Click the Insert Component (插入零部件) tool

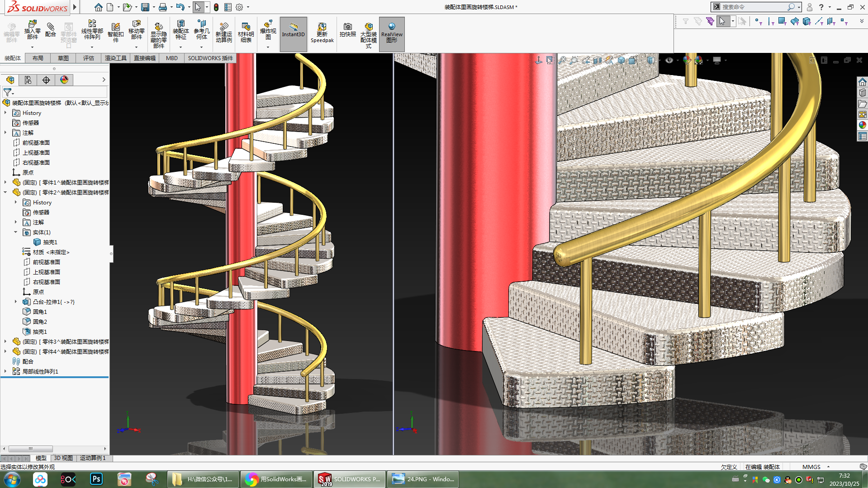[x=32, y=30]
